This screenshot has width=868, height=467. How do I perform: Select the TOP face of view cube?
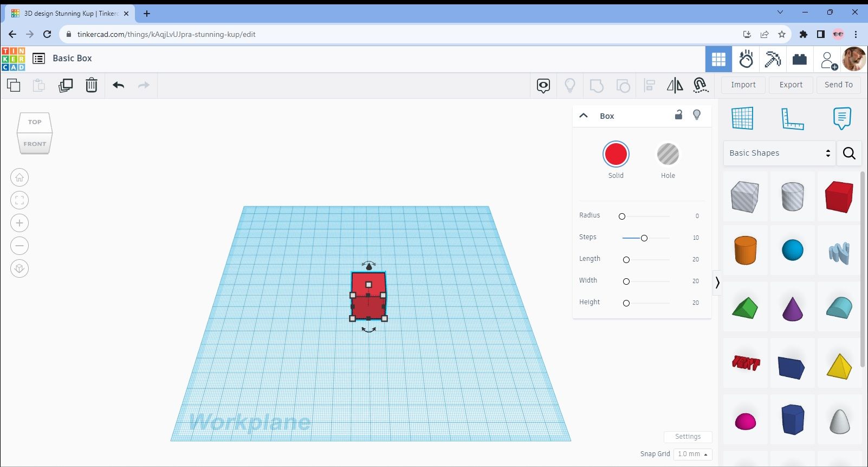click(35, 122)
